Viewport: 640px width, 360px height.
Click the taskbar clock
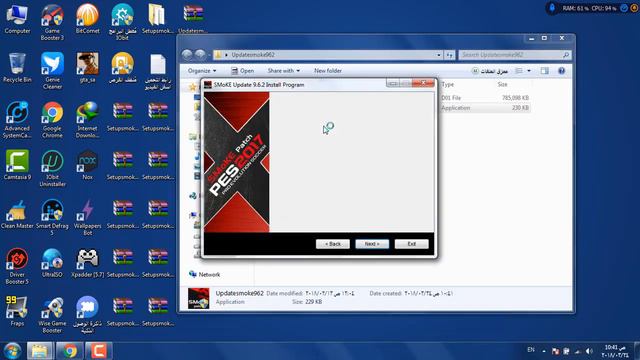click(x=616, y=351)
